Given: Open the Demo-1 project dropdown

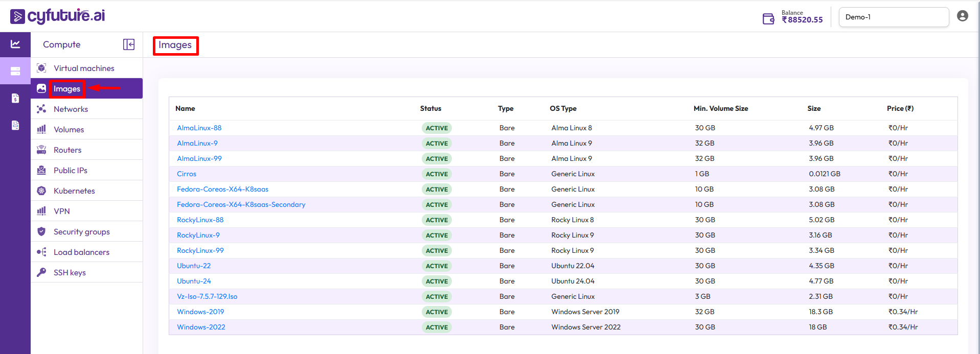Looking at the screenshot, I should (893, 17).
